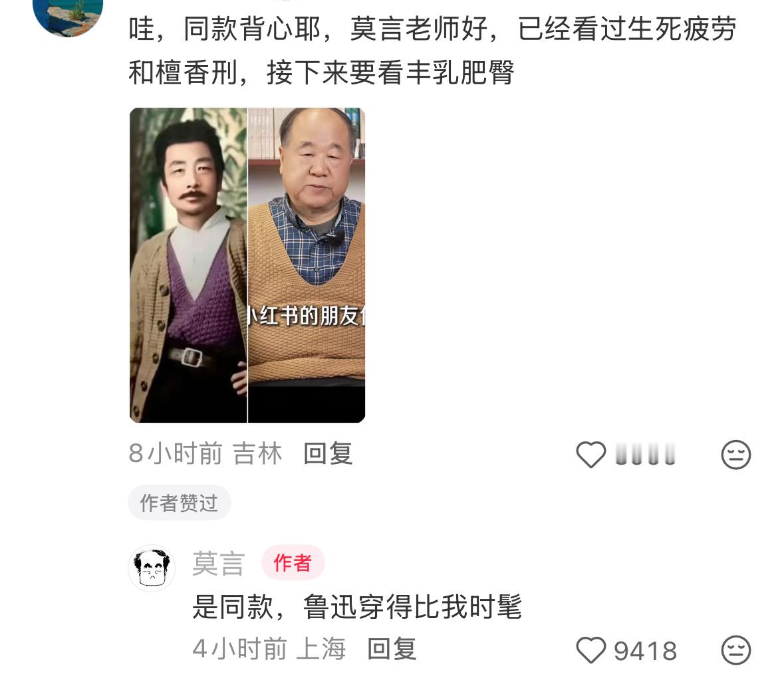The height and width of the screenshot is (676, 784).
Task: Like the first comment with heart icon
Action: click(591, 454)
